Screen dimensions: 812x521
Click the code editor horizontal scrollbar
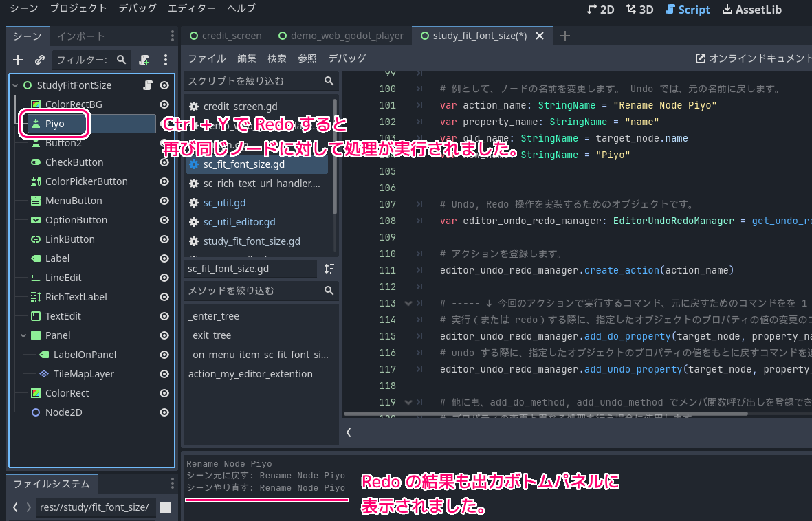point(545,414)
